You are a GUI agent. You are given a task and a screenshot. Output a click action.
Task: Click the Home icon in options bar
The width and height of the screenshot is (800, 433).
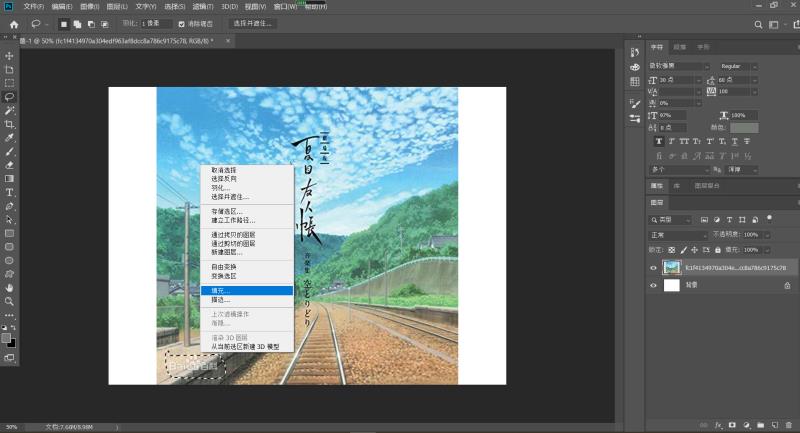point(15,22)
